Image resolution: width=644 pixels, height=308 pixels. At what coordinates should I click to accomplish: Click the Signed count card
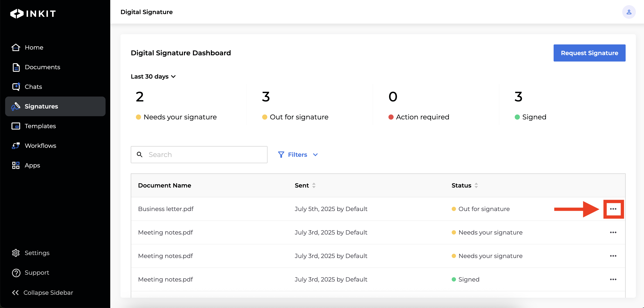(562, 104)
